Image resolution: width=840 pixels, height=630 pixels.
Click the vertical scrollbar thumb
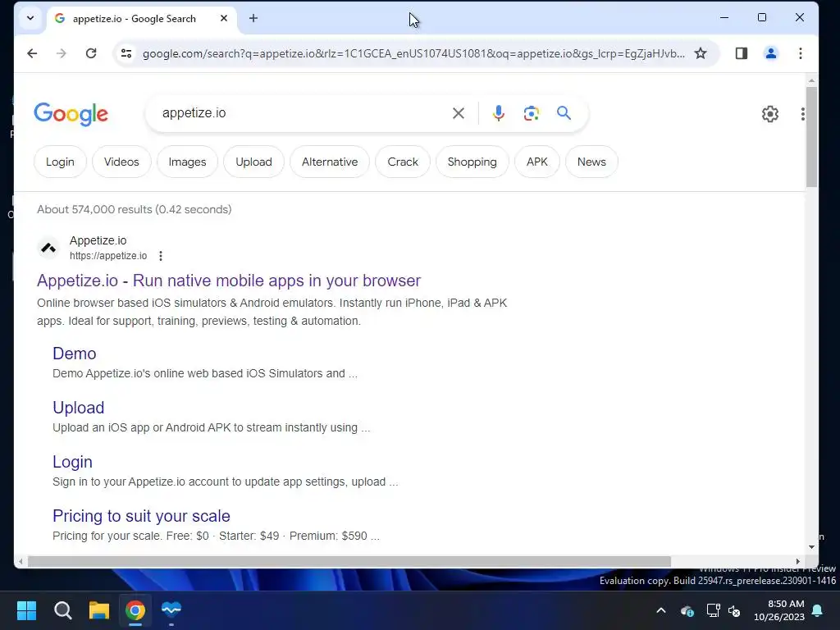(811, 137)
